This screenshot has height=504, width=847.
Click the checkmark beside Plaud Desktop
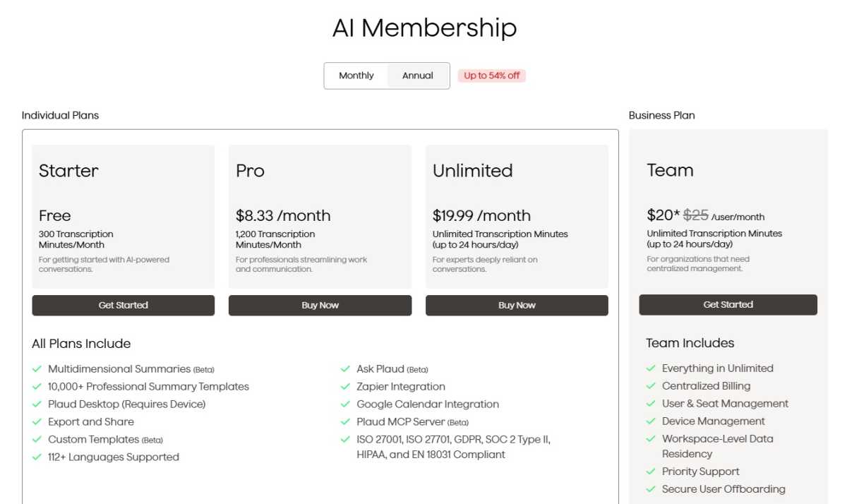(x=37, y=404)
